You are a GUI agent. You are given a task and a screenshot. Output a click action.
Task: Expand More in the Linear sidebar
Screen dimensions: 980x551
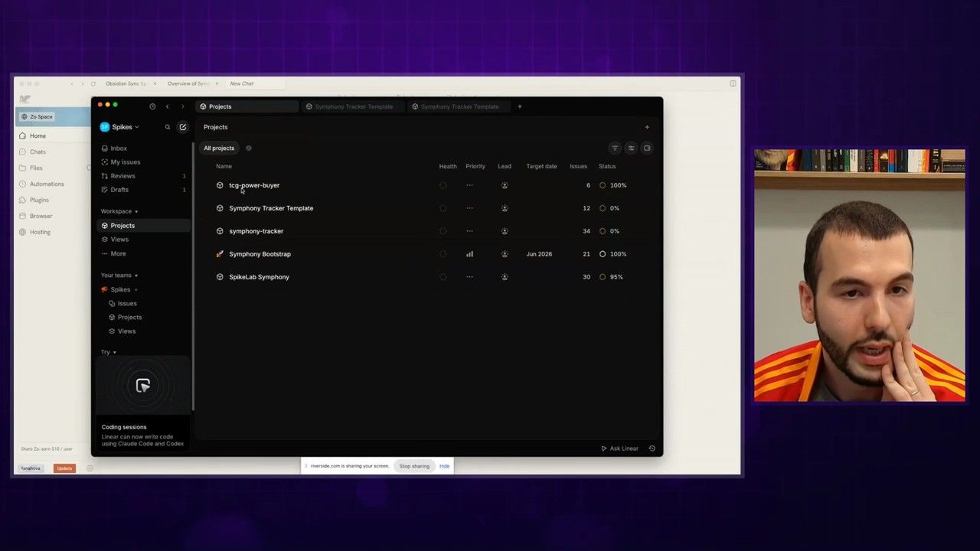118,253
